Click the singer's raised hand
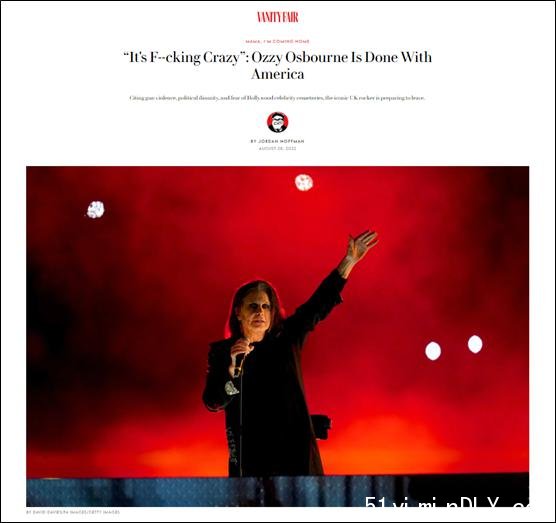Image resolution: width=556 pixels, height=523 pixels. coord(361,245)
